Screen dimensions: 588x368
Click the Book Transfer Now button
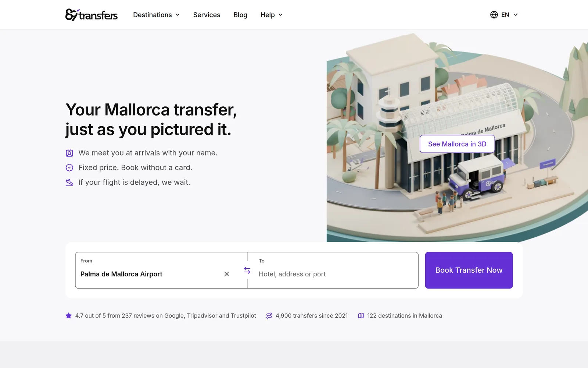tap(469, 270)
